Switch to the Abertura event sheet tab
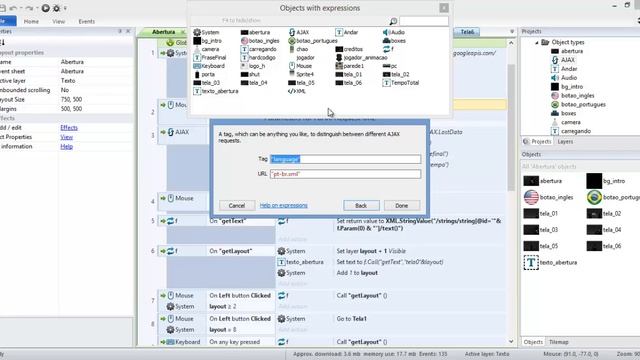 coord(164,32)
